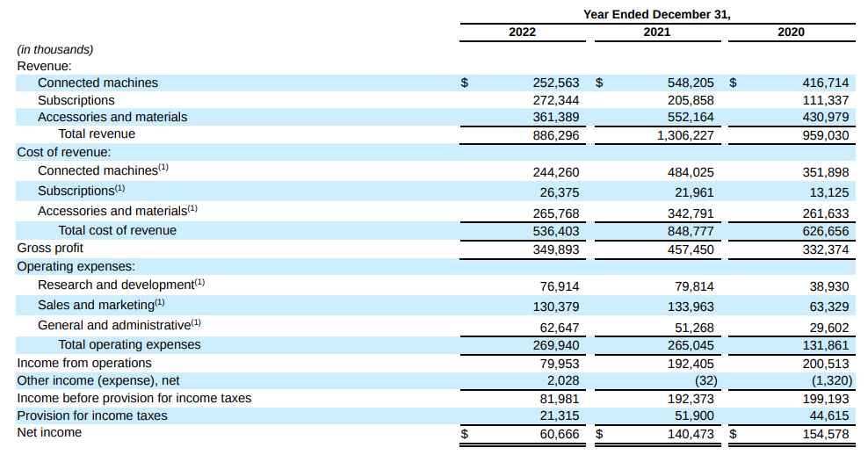Select Accessories and materials revenue 552,164

691,117
